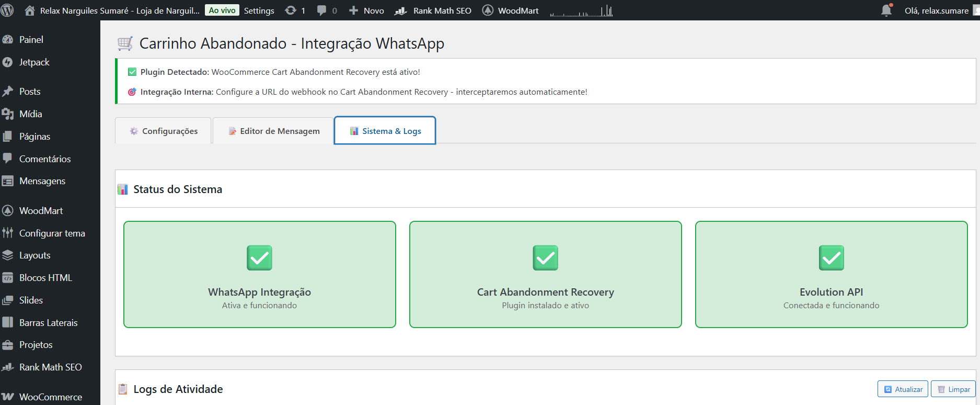Click the Slides sidebar icon
The image size is (980, 405).
(8, 300)
